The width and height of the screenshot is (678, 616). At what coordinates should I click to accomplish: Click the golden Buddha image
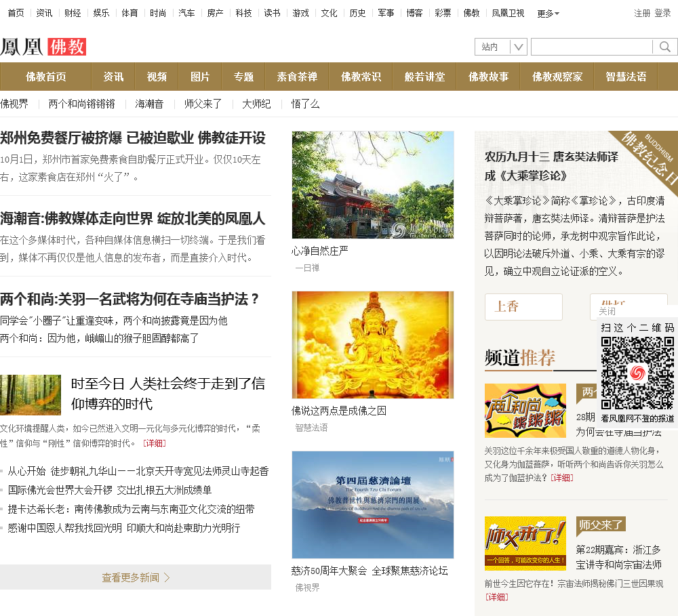(x=373, y=344)
